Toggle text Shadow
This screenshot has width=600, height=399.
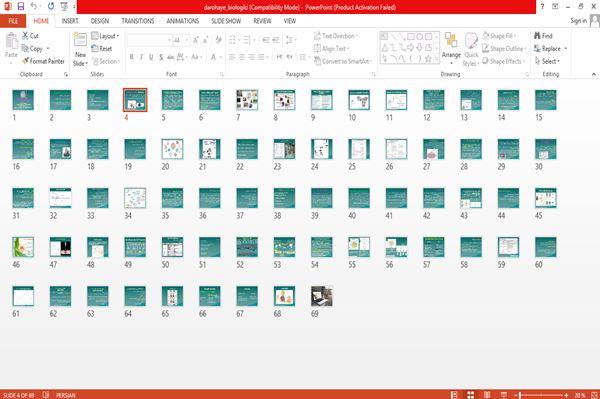(161, 57)
